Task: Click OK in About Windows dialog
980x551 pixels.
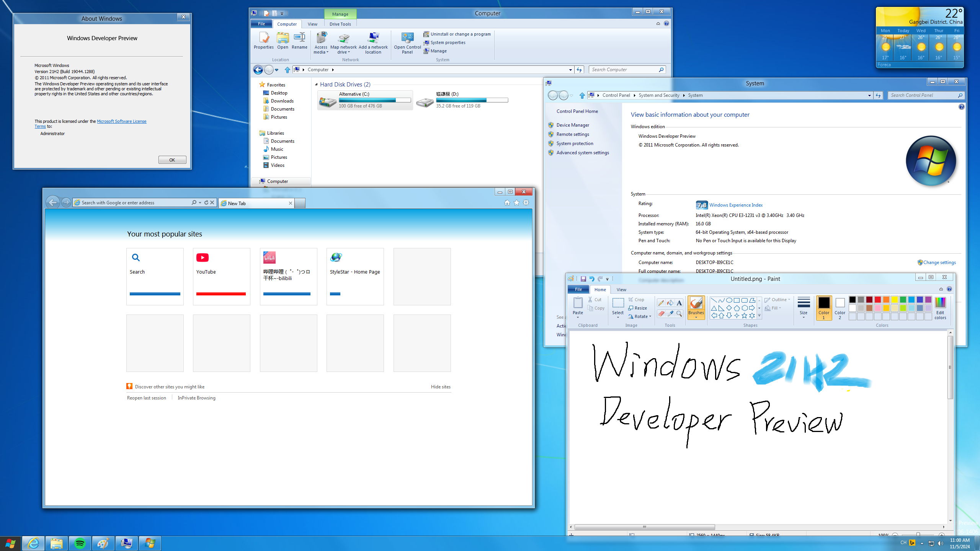Action: pyautogui.click(x=172, y=160)
